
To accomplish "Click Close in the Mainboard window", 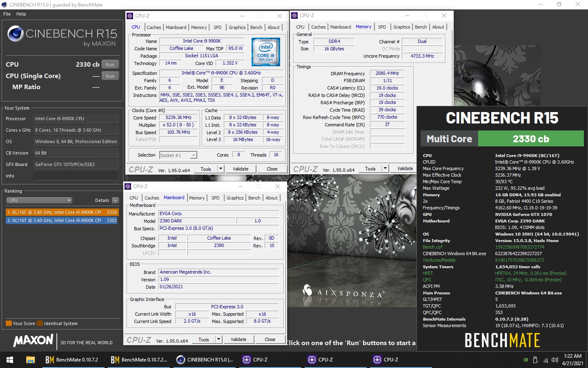I will click(270, 339).
